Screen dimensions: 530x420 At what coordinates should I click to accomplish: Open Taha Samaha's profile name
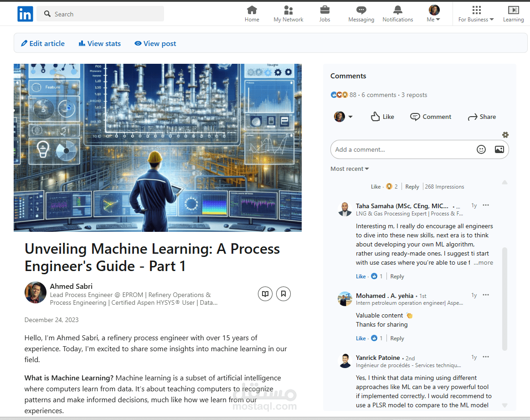coord(402,206)
